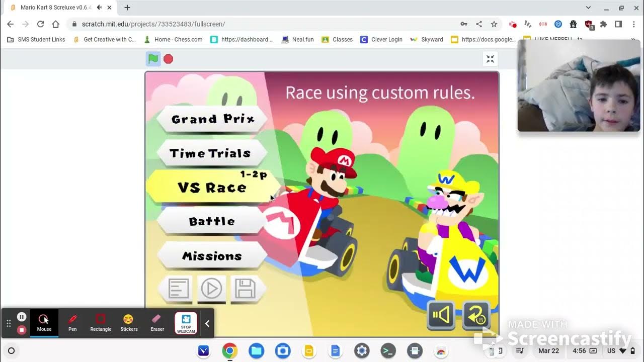
Task: Open the Neal.fun bookmark
Action: [298, 39]
